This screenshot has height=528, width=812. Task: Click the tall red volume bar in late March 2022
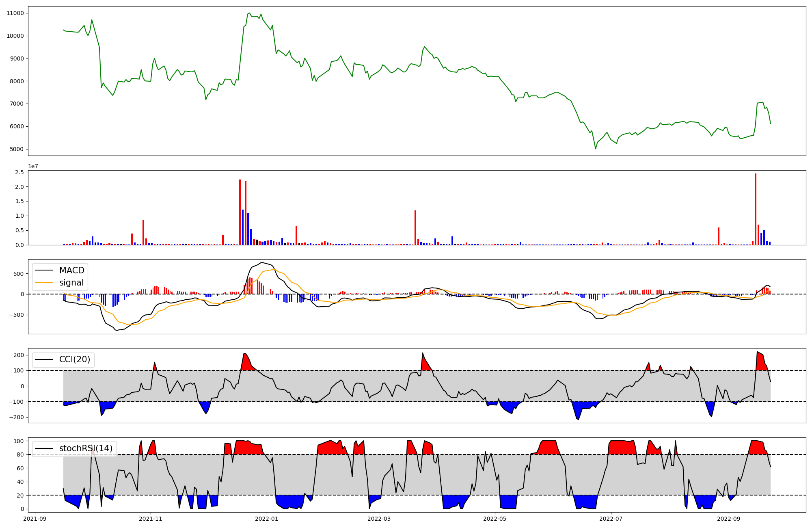click(x=415, y=227)
